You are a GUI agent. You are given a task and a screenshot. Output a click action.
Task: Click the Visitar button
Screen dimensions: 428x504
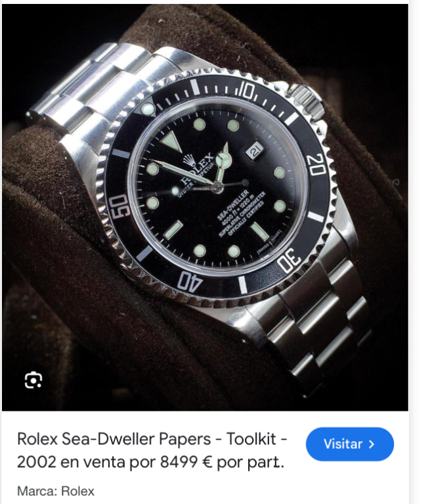350,444
